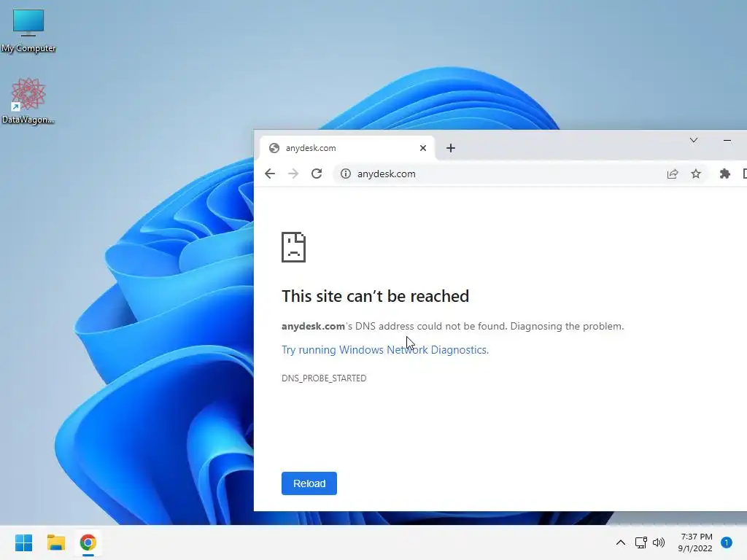Try running Windows Network Diagnostics link
The height and width of the screenshot is (560, 747).
pos(385,350)
